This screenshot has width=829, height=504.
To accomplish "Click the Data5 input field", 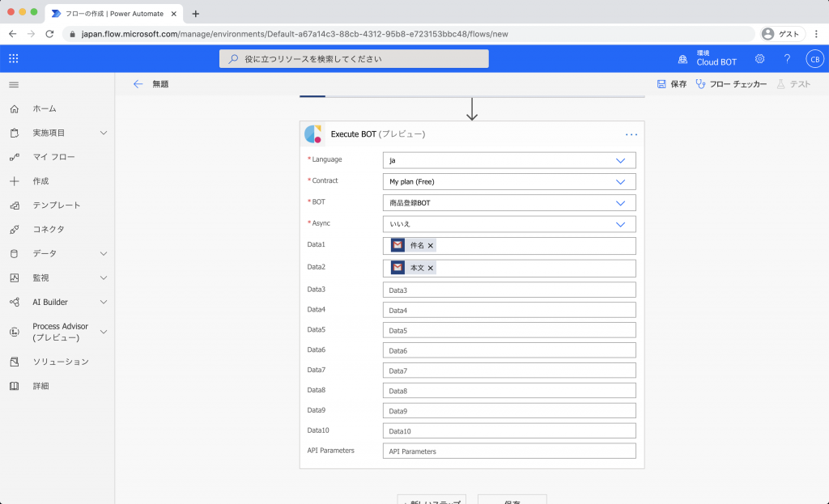I will coord(509,330).
